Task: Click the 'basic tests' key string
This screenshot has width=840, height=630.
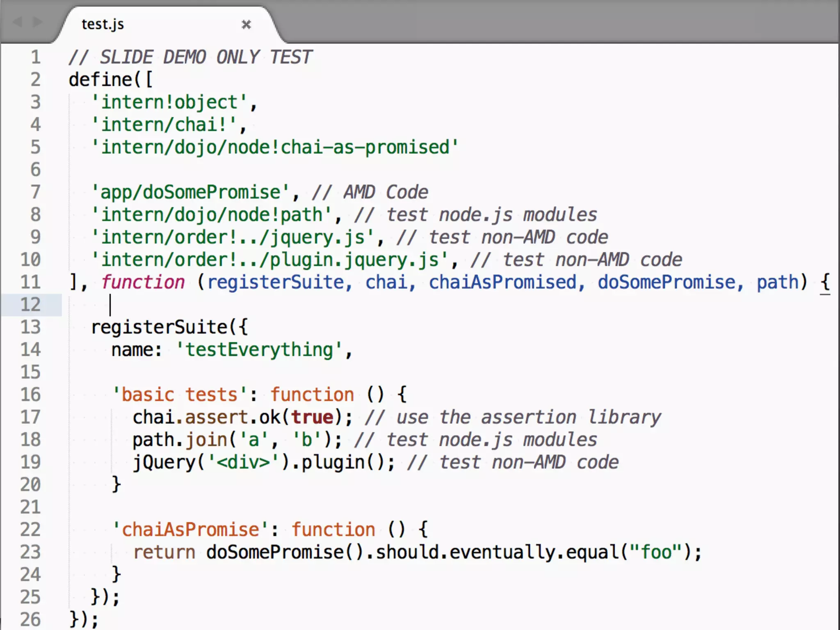Action: click(x=180, y=395)
